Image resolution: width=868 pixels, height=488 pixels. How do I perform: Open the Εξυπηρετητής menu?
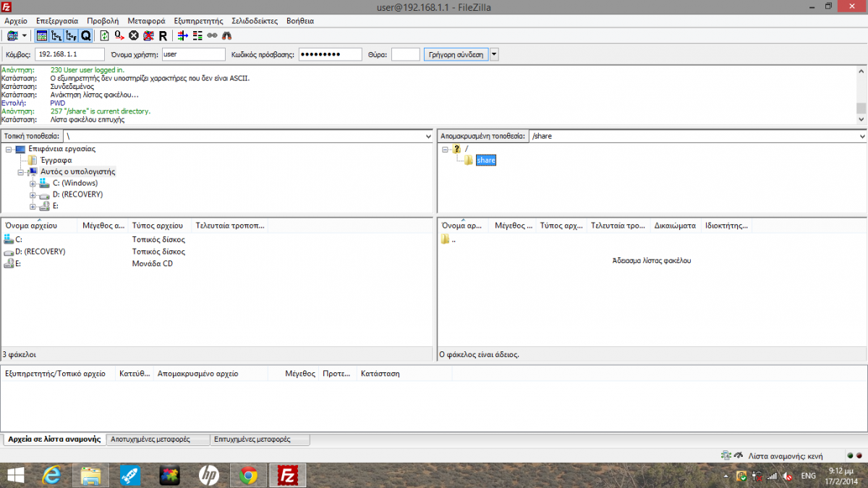(198, 21)
